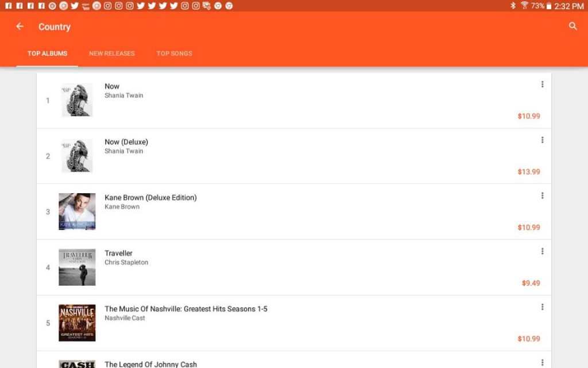This screenshot has width=588, height=368.
Task: Open the album title "Traveller"
Action: [118, 253]
